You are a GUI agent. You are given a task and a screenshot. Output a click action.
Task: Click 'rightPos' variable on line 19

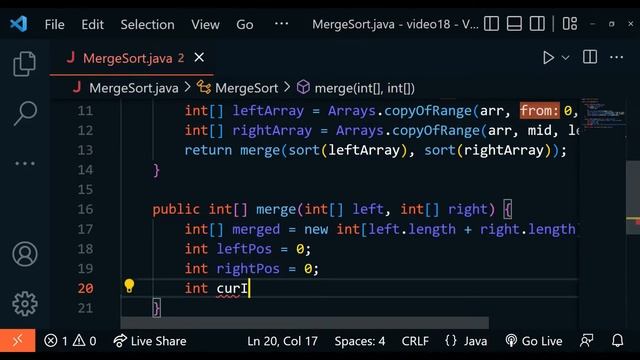(248, 269)
